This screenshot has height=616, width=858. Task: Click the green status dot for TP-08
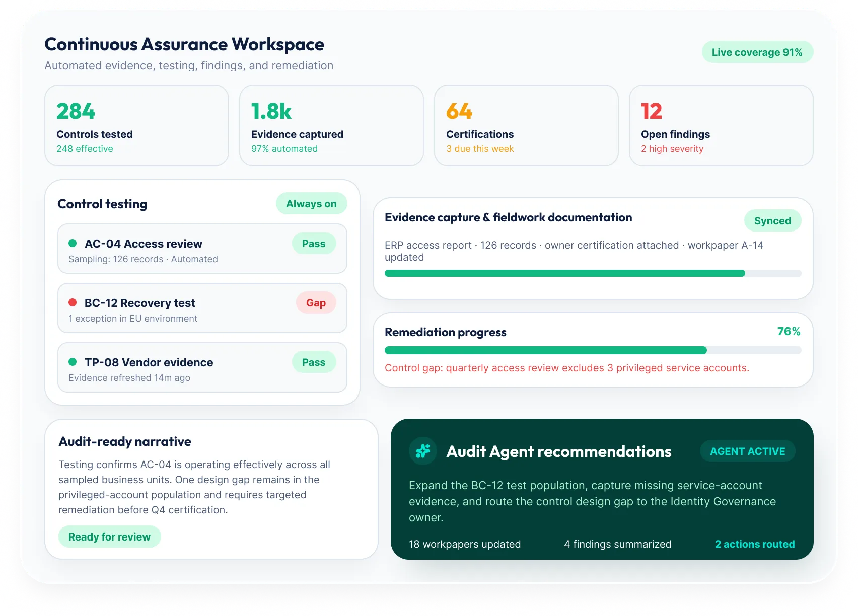[x=73, y=362]
